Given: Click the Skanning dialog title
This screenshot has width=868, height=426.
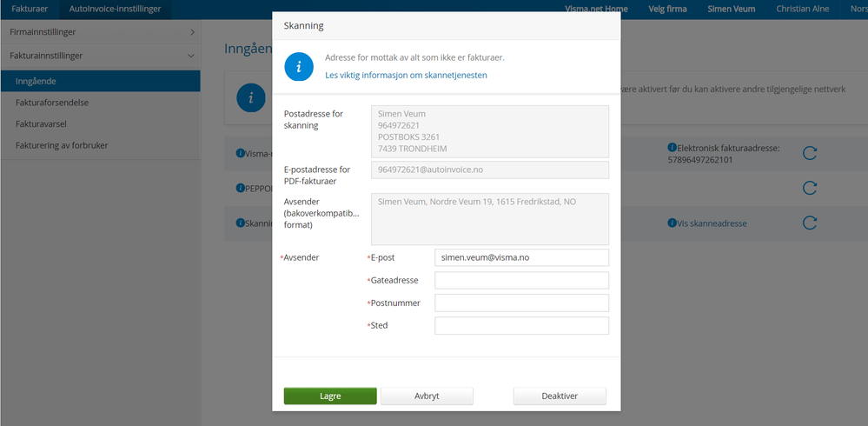Looking at the screenshot, I should pos(304,26).
